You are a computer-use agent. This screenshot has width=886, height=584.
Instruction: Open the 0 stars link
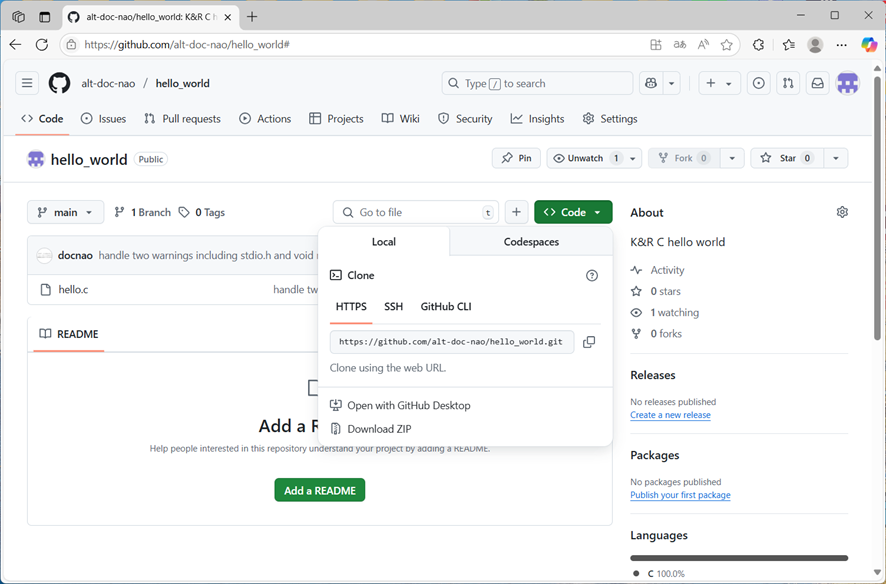click(656, 291)
